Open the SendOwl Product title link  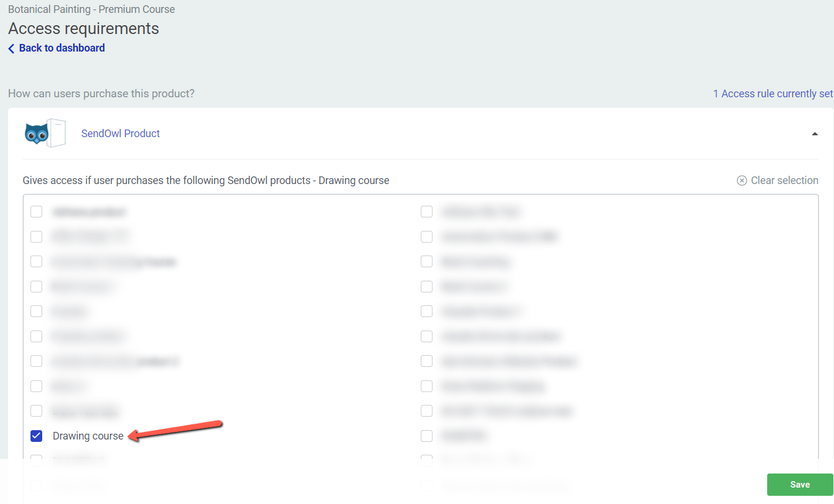(x=120, y=134)
